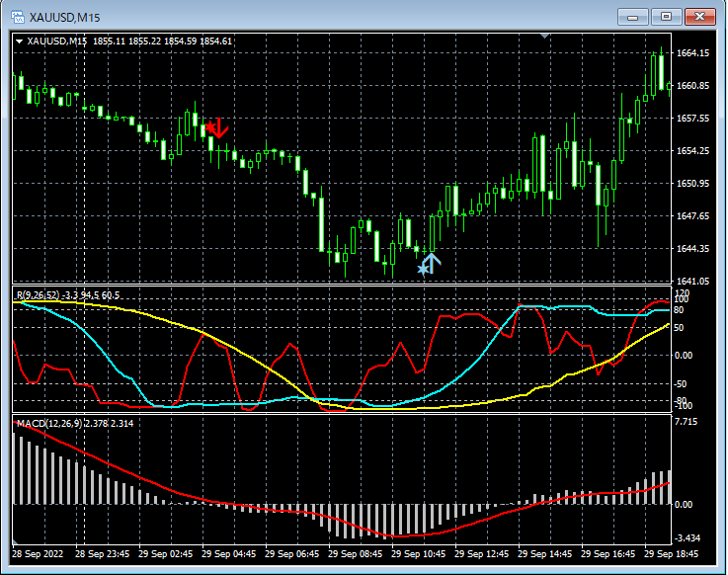
Task: Click the XAUUSD,M15 title bar text
Action: coord(64,18)
